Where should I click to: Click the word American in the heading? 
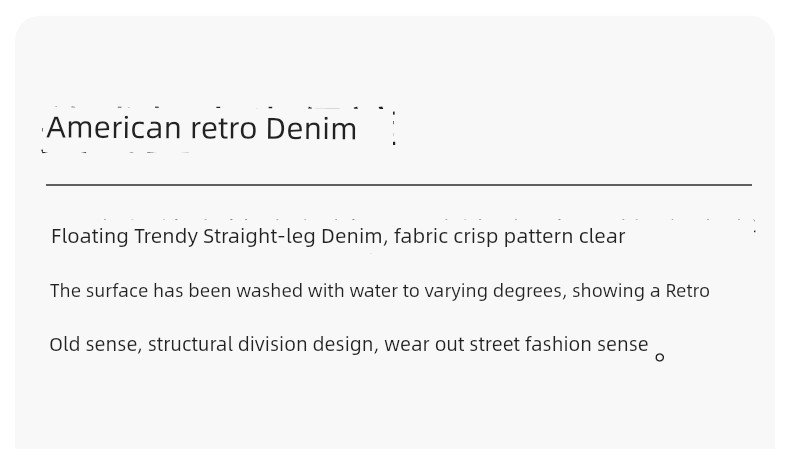click(114, 128)
